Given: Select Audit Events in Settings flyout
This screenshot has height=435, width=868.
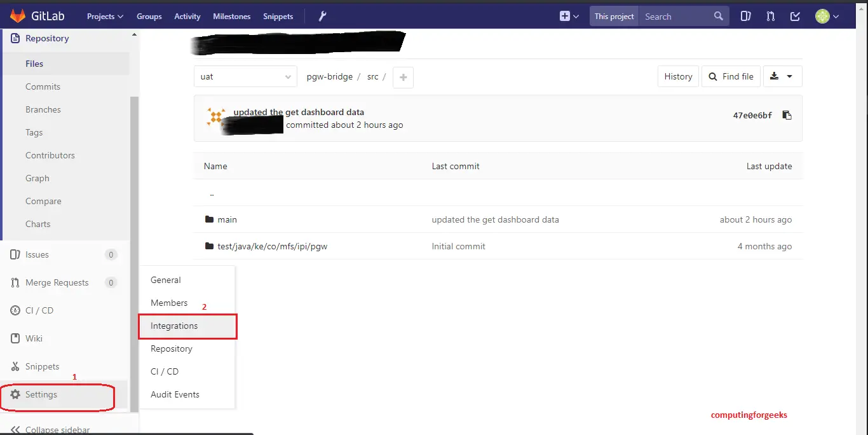Looking at the screenshot, I should [x=175, y=394].
